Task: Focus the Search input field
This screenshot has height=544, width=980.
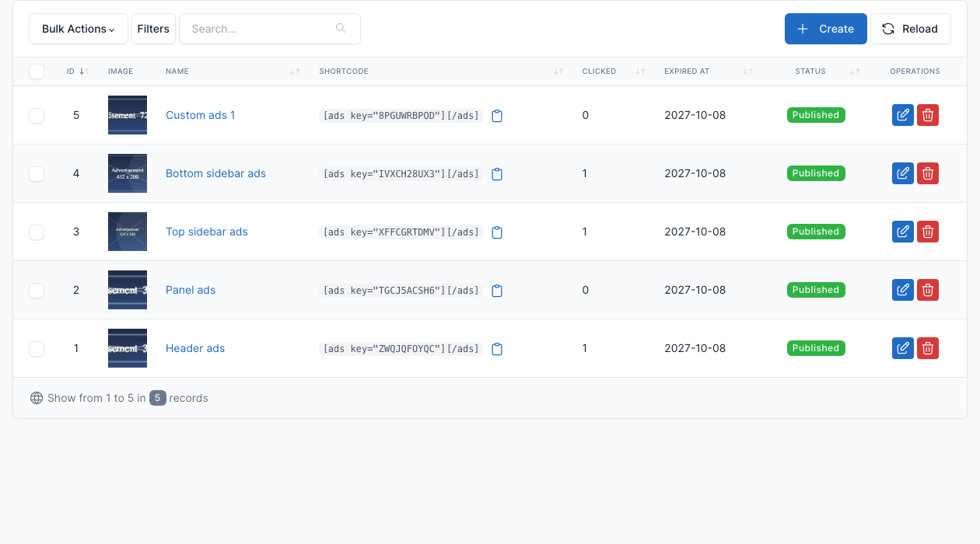Action: (x=270, y=29)
